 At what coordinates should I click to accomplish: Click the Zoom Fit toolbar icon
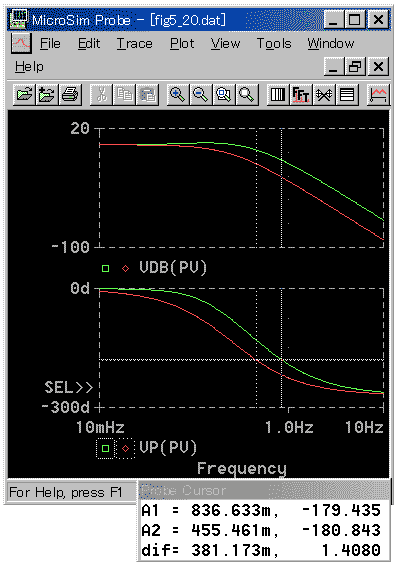coord(247,95)
